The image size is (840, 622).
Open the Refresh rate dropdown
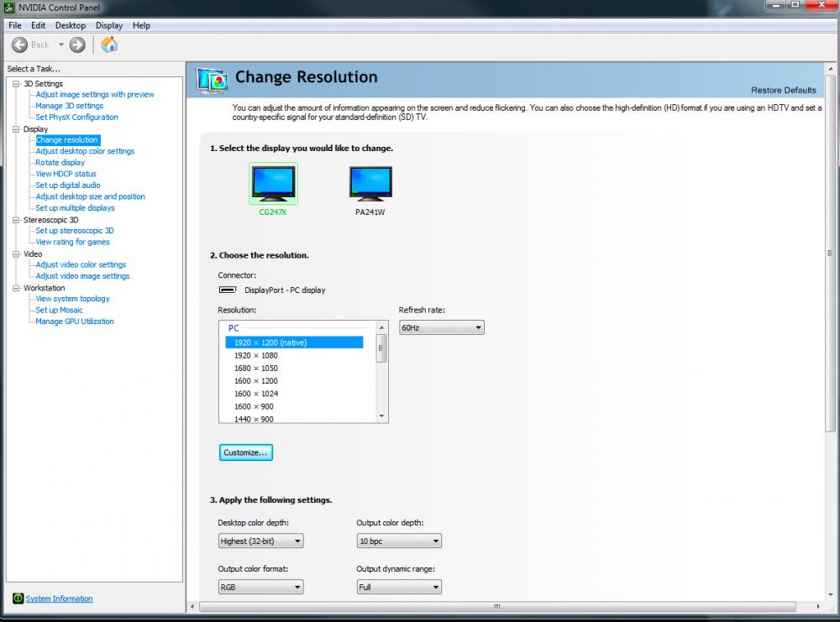click(x=442, y=327)
